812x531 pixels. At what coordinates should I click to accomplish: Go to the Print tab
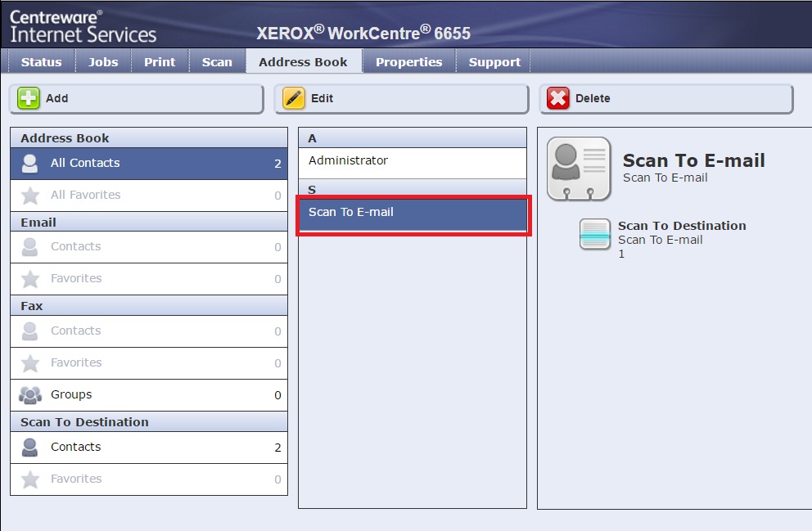(x=160, y=62)
